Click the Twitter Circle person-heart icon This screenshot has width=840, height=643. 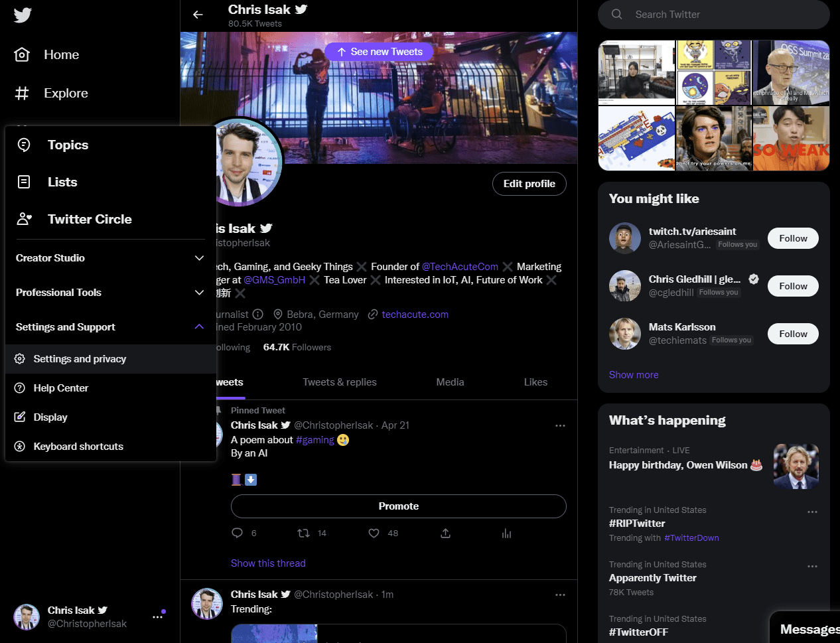[x=24, y=219]
